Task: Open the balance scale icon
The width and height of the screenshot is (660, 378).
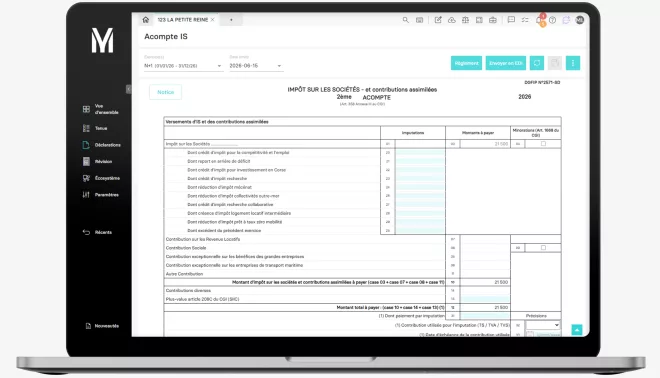Action: coord(465,20)
